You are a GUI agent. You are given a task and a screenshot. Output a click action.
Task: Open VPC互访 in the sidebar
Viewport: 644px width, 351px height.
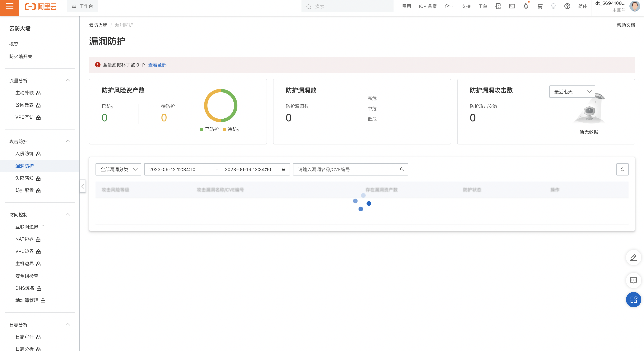coord(25,117)
